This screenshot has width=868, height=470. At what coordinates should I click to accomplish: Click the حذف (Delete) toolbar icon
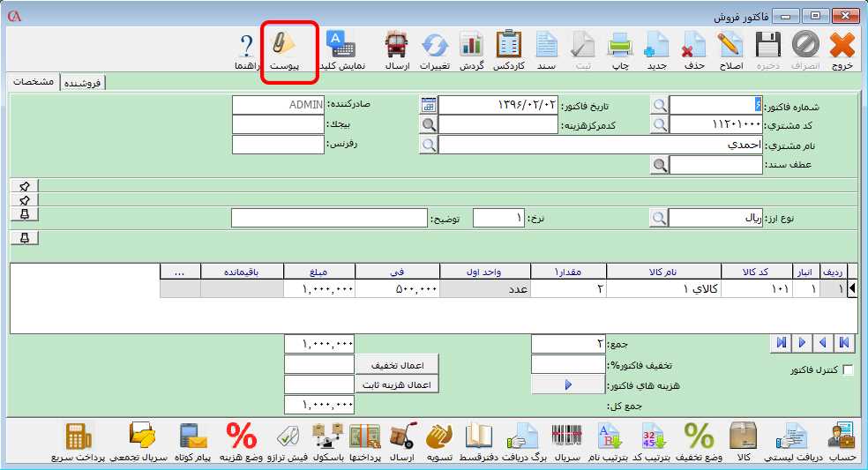694,50
